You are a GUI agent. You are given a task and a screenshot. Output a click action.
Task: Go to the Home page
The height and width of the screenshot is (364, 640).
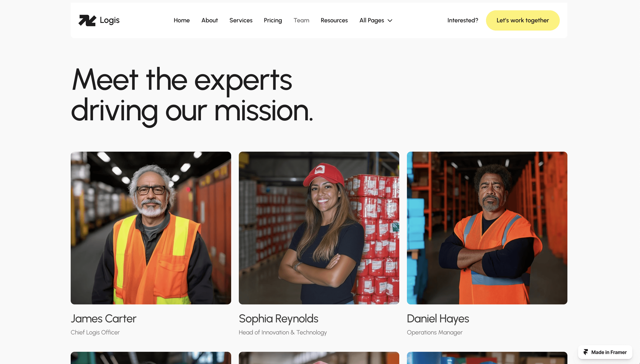click(181, 20)
